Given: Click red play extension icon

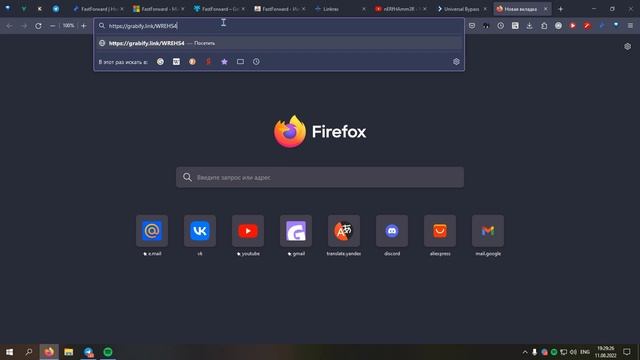Looking at the screenshot, I should (x=573, y=26).
